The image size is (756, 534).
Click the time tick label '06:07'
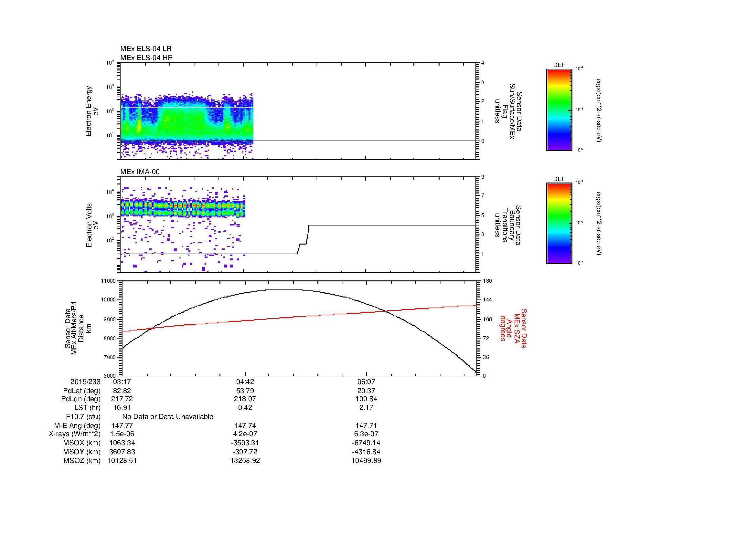(x=366, y=382)
